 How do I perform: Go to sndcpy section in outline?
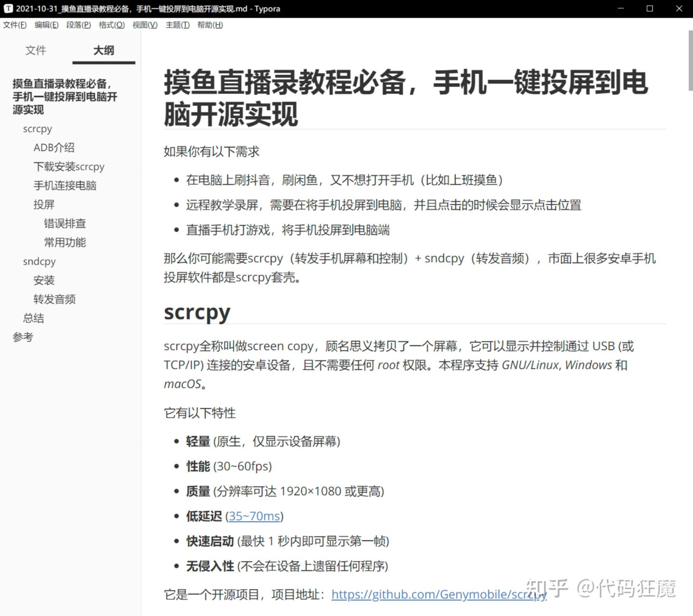click(39, 262)
